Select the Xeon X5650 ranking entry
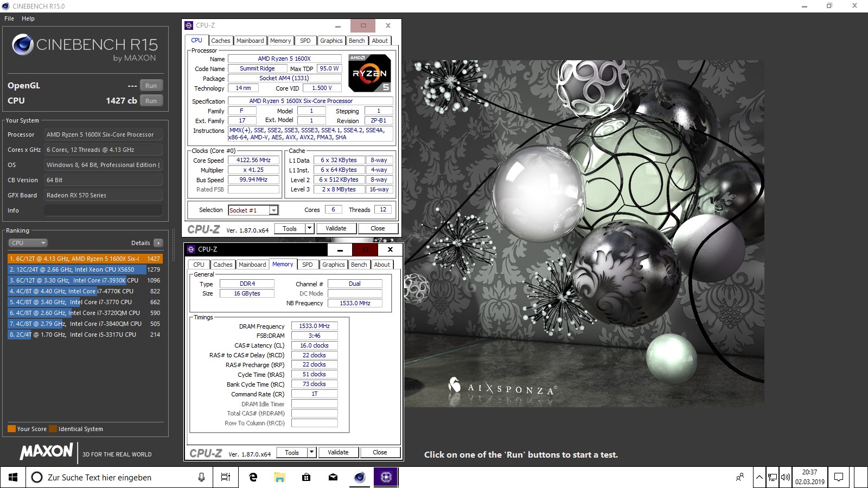The height and width of the screenshot is (488, 868). point(85,269)
